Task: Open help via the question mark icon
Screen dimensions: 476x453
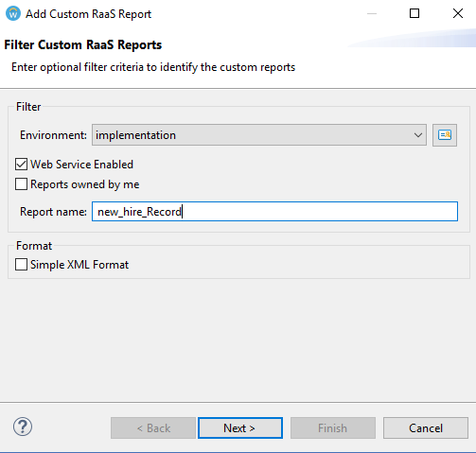Action: point(23,427)
